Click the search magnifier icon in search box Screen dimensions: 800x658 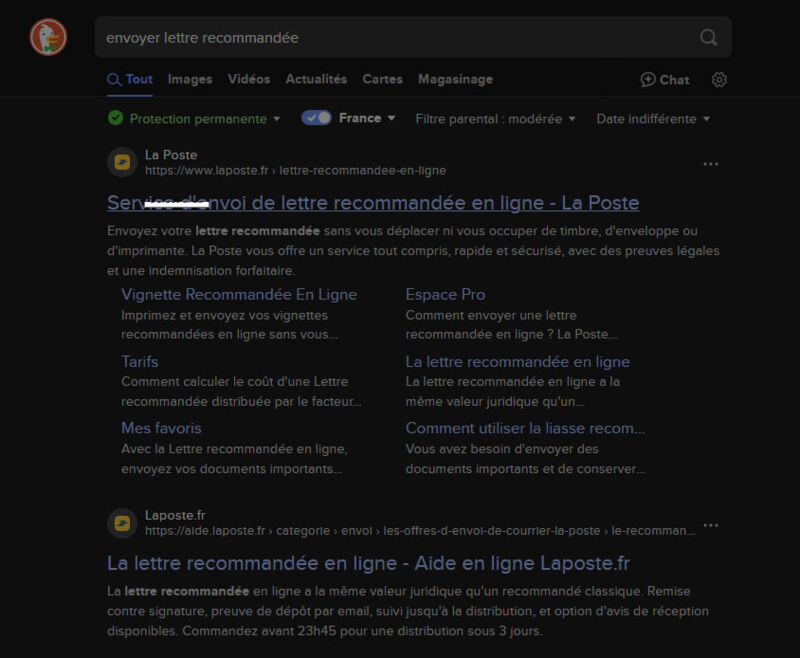click(708, 37)
